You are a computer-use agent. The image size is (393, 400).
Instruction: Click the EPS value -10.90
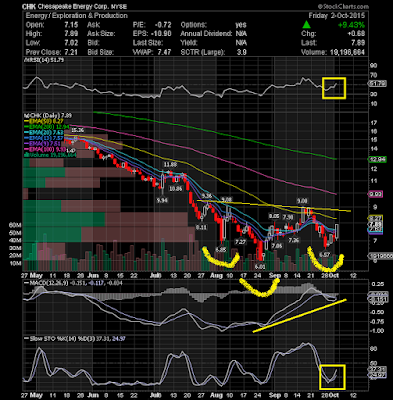(161, 34)
